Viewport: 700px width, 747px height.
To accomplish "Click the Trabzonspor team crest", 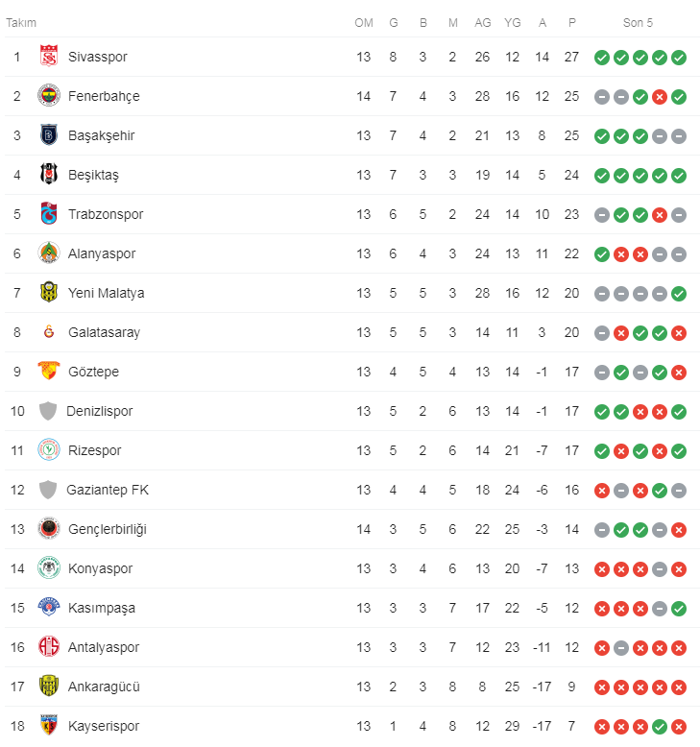I will 49,214.
